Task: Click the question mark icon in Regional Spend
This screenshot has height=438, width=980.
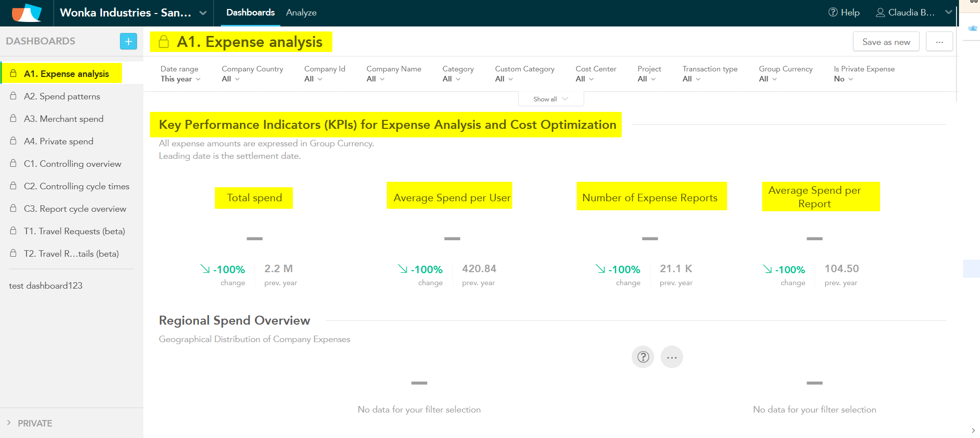Action: point(643,357)
